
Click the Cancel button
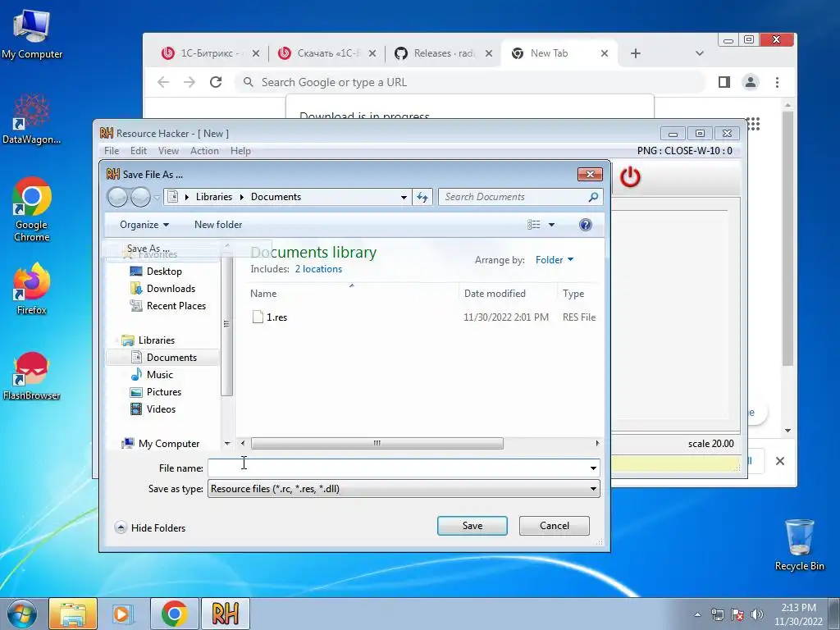(554, 526)
